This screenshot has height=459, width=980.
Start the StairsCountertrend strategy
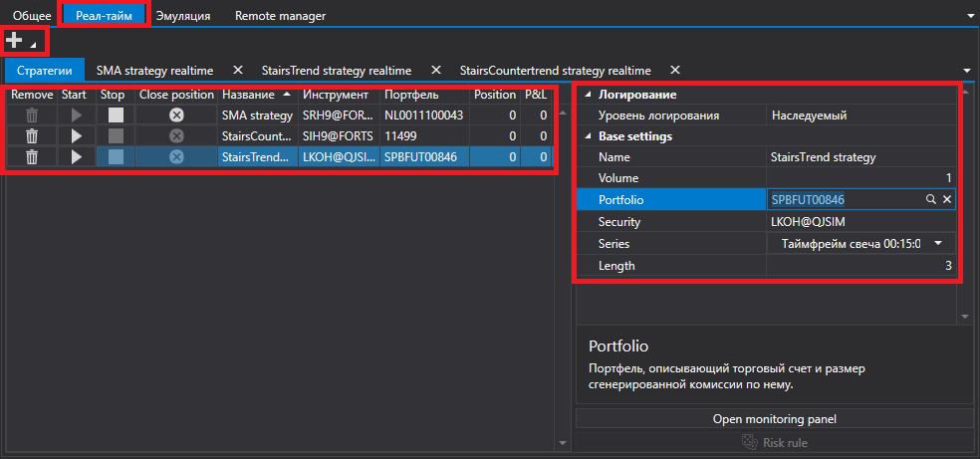77,135
